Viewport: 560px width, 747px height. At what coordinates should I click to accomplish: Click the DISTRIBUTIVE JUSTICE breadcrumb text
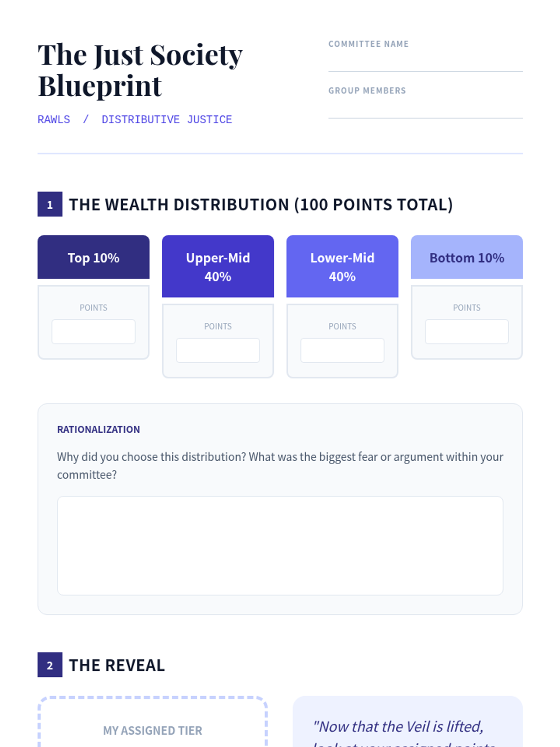pos(167,120)
